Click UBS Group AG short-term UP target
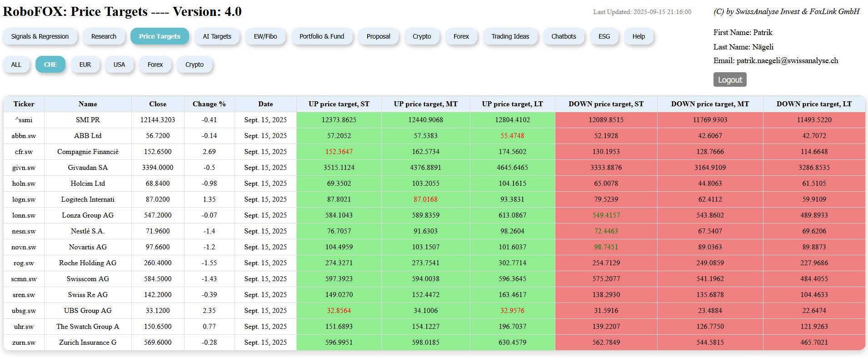This screenshot has width=868, height=357. pos(339,311)
